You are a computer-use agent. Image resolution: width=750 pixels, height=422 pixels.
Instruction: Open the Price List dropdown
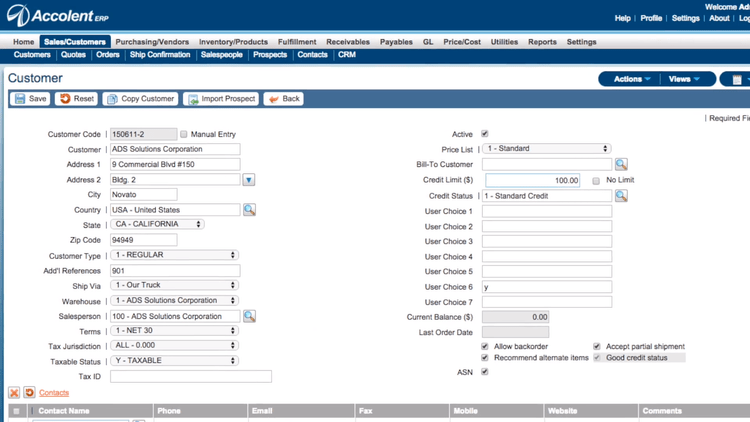pos(547,148)
